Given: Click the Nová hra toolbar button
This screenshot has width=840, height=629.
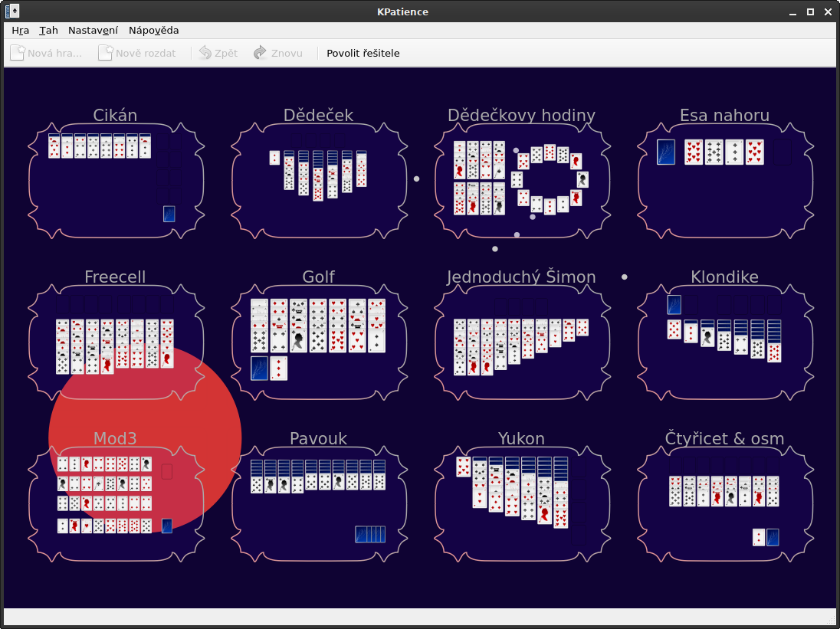Looking at the screenshot, I should (x=46, y=53).
